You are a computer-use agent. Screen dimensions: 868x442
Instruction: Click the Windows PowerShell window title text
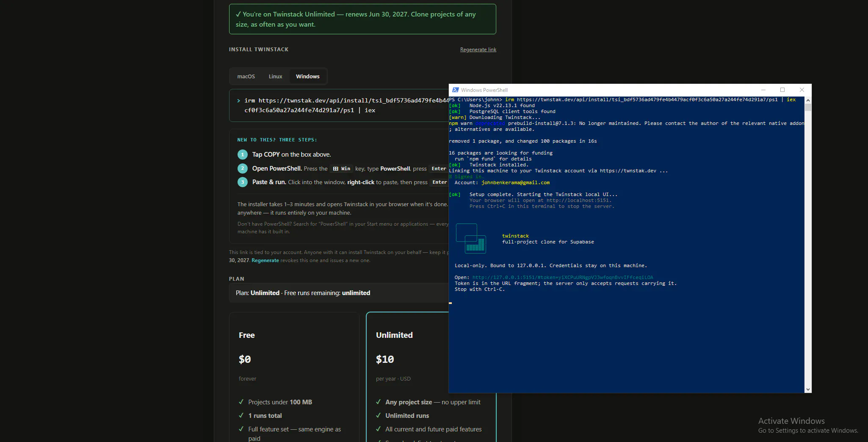click(484, 90)
